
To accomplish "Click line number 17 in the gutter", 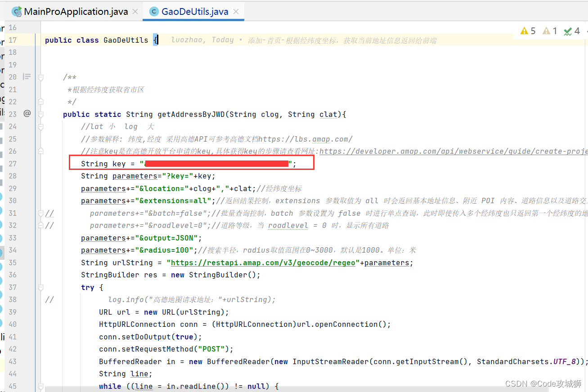I will pyautogui.click(x=13, y=40).
